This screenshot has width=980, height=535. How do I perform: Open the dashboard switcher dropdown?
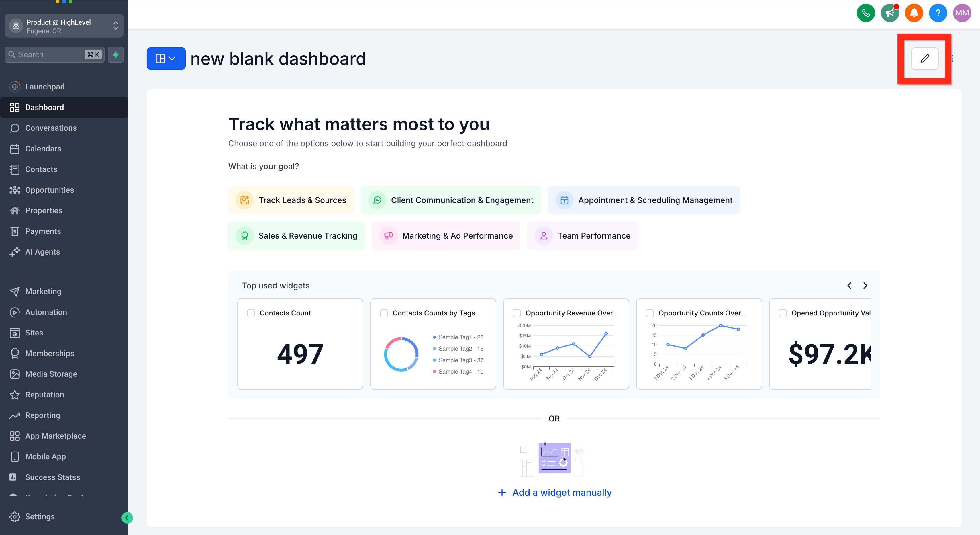[x=166, y=58]
